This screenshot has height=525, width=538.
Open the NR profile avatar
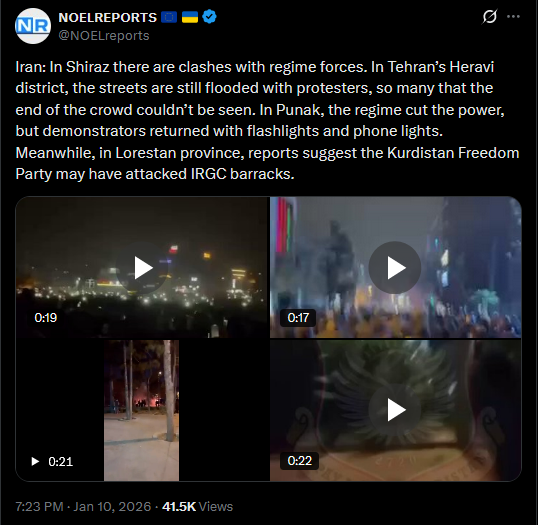[33, 26]
